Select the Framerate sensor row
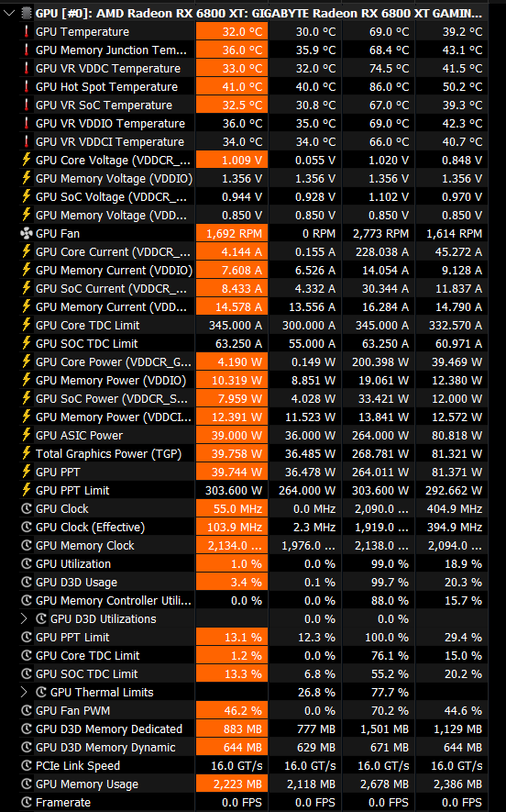The image size is (506, 812). 254,802
